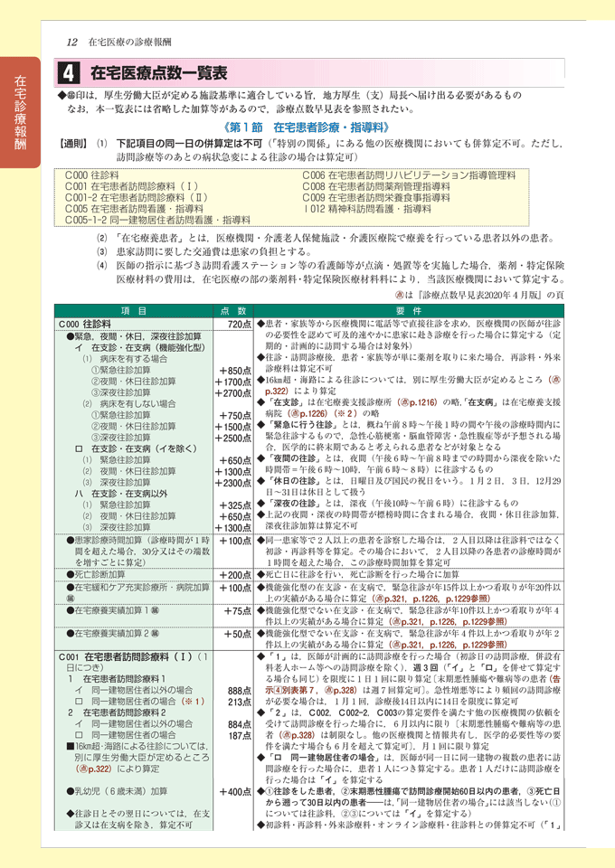Click the '720点' value for 往診料
Screen dimensions: 615x868
(x=239, y=325)
